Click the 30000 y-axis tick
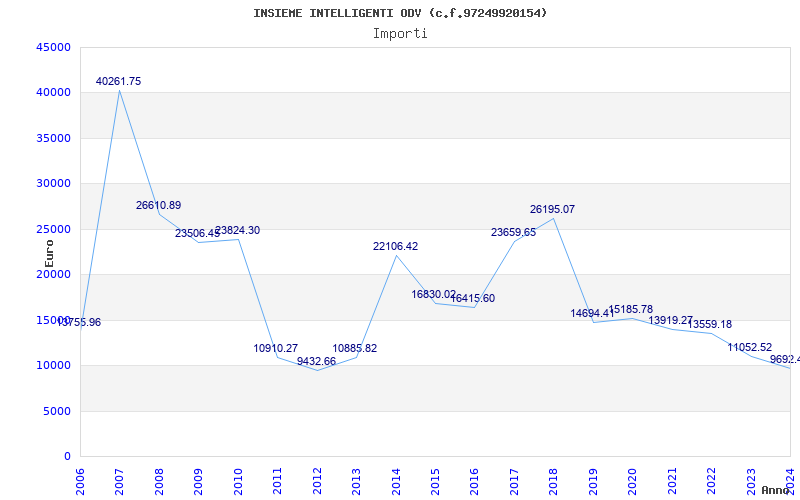The height and width of the screenshot is (500, 800). (x=54, y=183)
